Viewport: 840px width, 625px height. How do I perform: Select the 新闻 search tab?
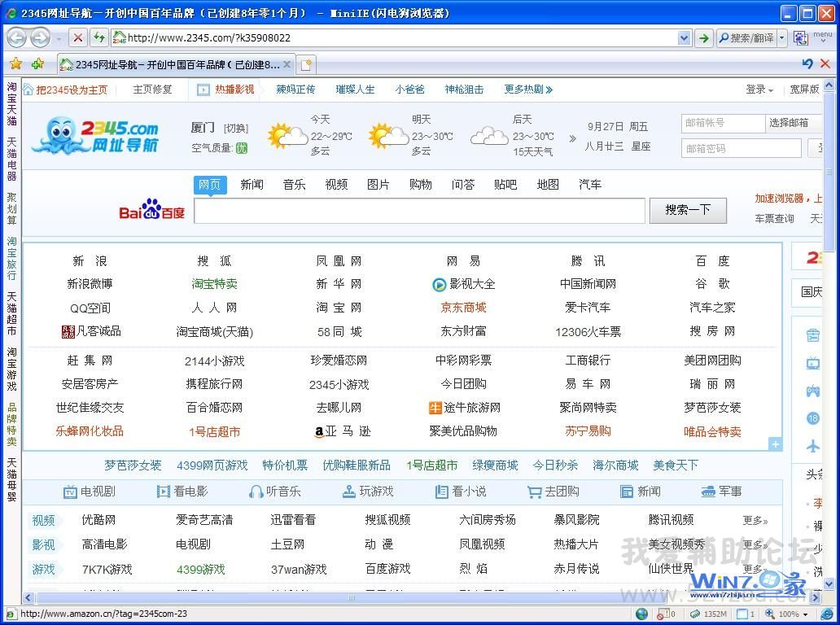coord(252,185)
